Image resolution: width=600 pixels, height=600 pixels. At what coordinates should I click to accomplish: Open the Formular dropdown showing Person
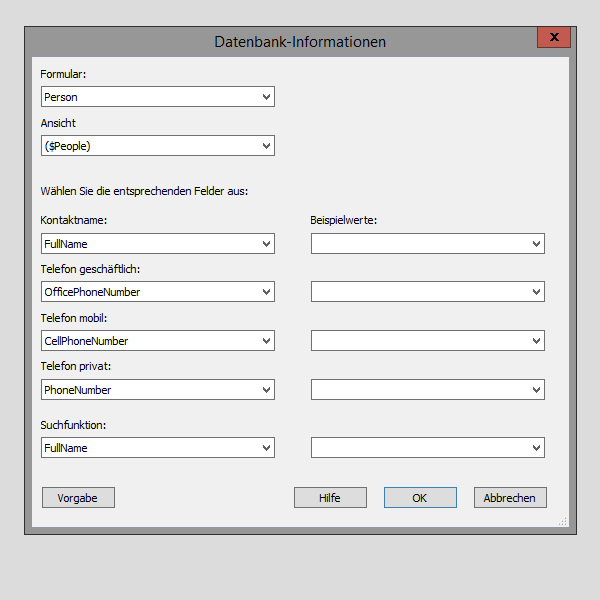point(157,97)
